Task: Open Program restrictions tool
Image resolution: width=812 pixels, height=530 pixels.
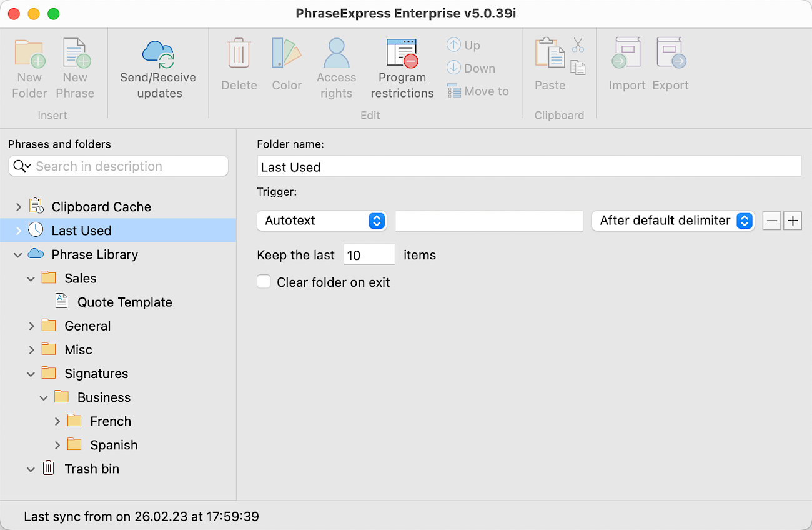Action: tap(402, 52)
